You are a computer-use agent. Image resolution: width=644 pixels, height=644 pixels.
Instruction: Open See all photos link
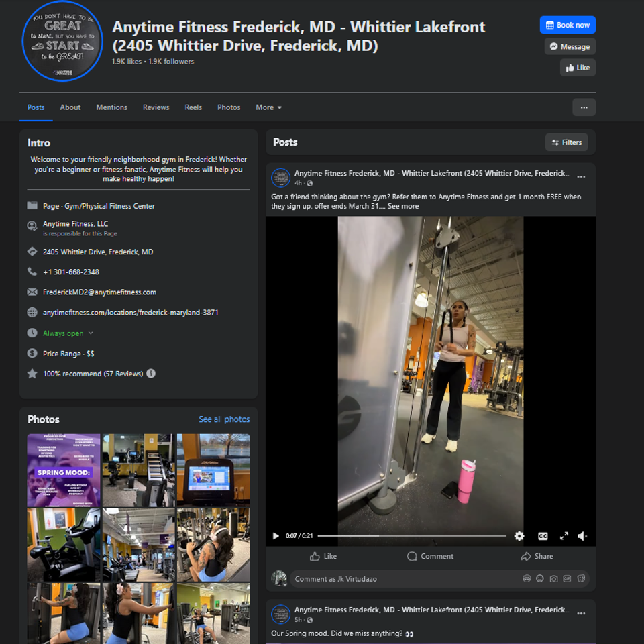[224, 419]
